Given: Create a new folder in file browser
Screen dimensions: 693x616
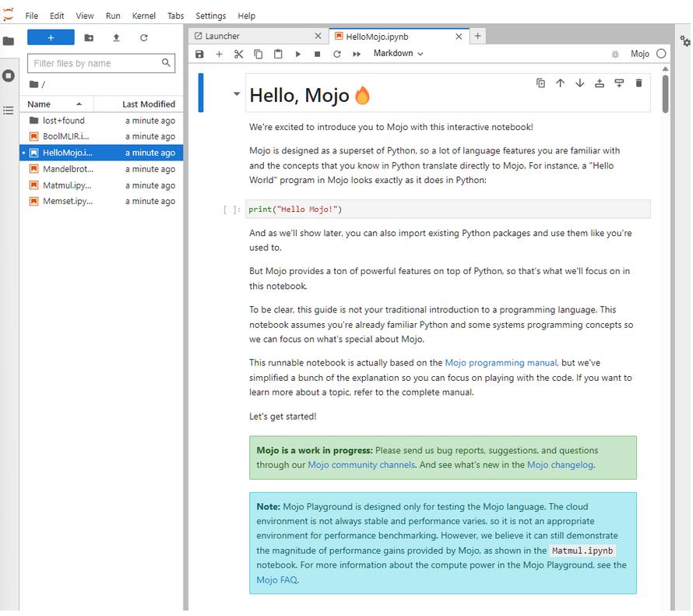Looking at the screenshot, I should coord(89,37).
